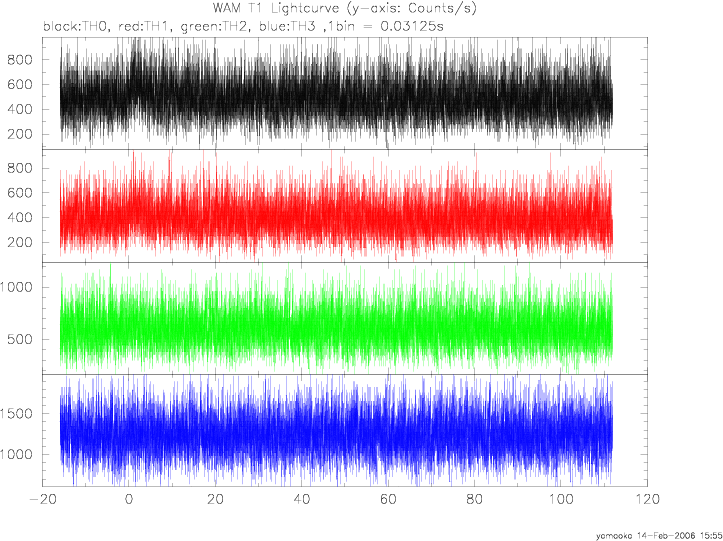The height and width of the screenshot is (541, 723).
Task: Click the title 'WAM T1 Lightcurve (y-axis: Counts/s)'
Action: (344, 8)
